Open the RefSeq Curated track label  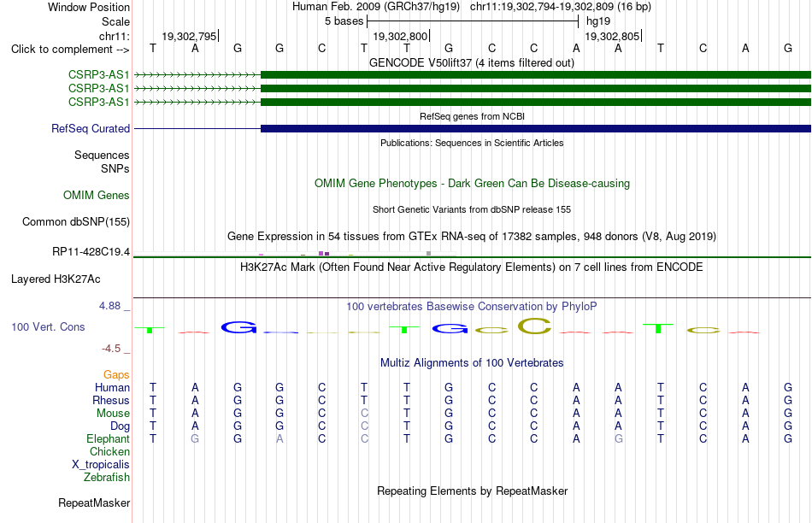click(x=90, y=128)
